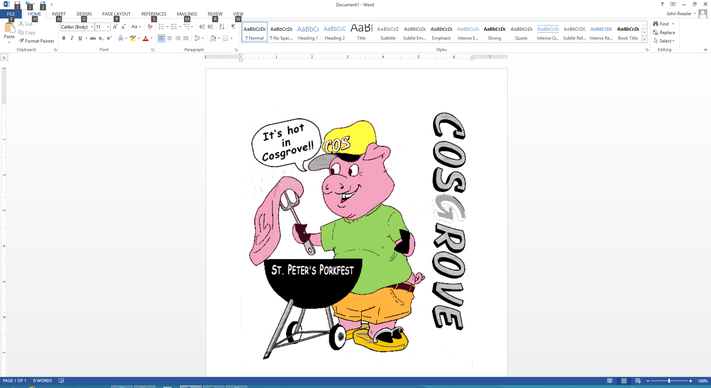Clear all formatting icon

click(x=150, y=27)
